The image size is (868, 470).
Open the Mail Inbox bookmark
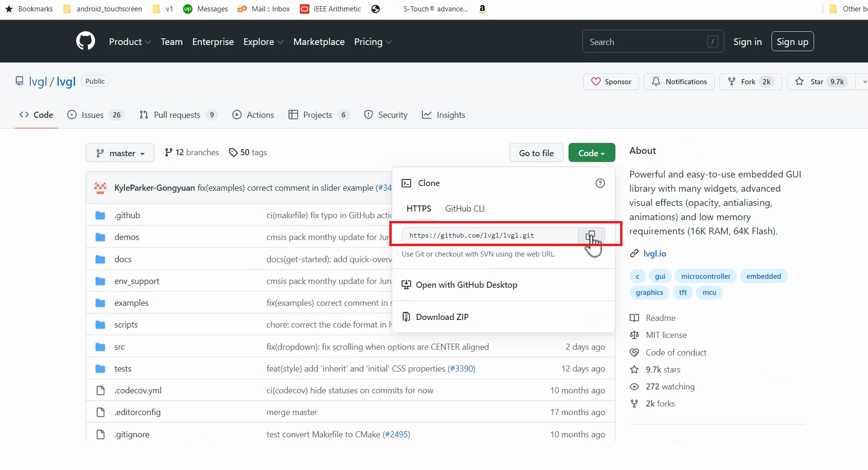[x=264, y=9]
